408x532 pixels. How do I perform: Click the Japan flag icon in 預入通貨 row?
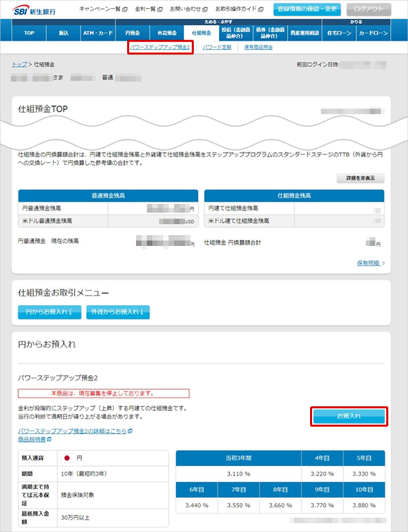coord(67,458)
